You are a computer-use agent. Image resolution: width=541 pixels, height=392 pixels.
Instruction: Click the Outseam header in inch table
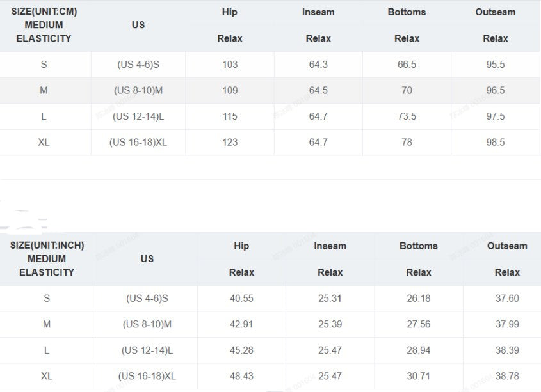tap(507, 246)
